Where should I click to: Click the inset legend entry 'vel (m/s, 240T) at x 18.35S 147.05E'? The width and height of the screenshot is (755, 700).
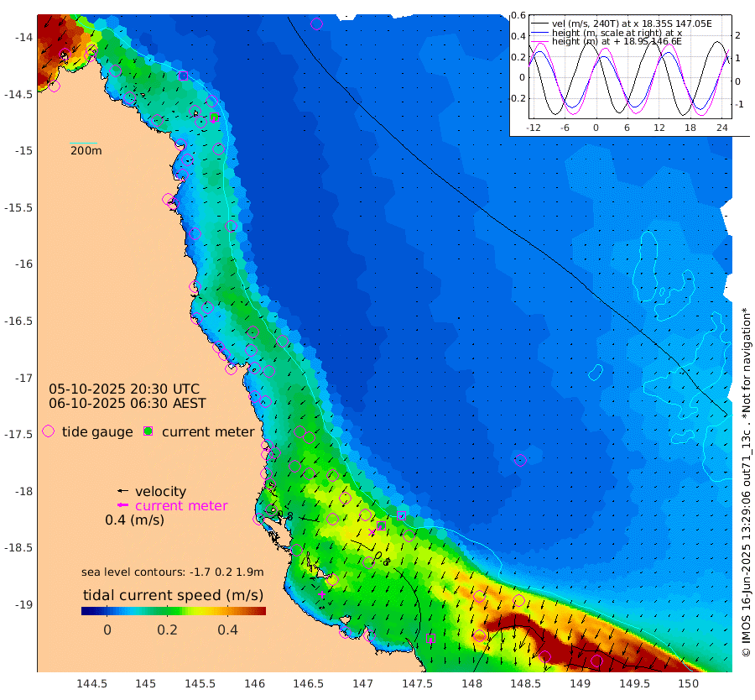[632, 24]
